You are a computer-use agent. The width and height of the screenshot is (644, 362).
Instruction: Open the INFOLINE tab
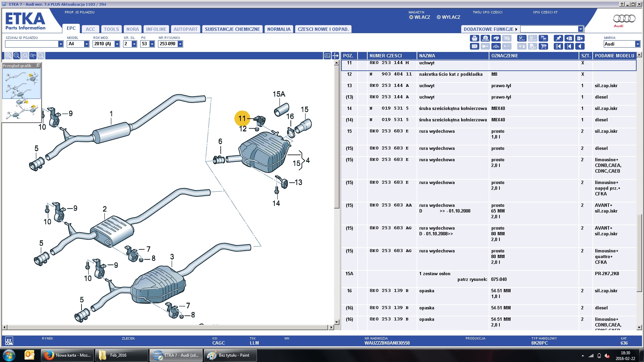(x=156, y=29)
